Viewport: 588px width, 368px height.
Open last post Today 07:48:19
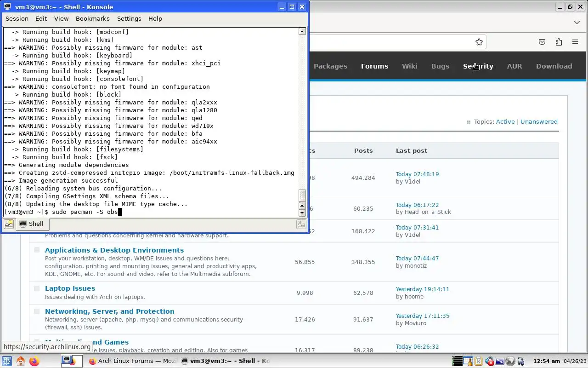coord(417,174)
